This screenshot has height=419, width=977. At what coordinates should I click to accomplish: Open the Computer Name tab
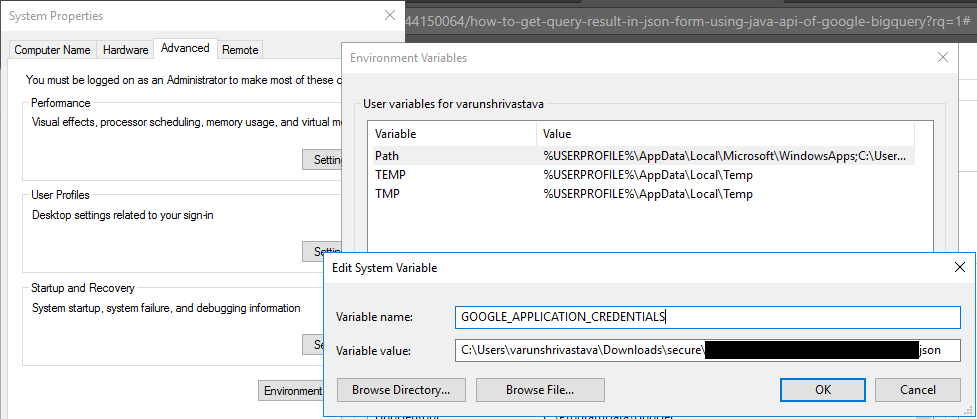(x=52, y=50)
